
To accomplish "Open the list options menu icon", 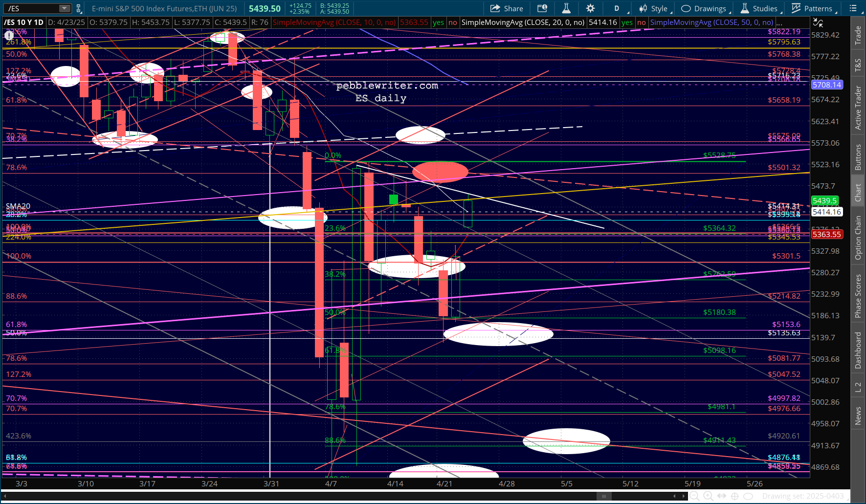I will pyautogui.click(x=853, y=8).
